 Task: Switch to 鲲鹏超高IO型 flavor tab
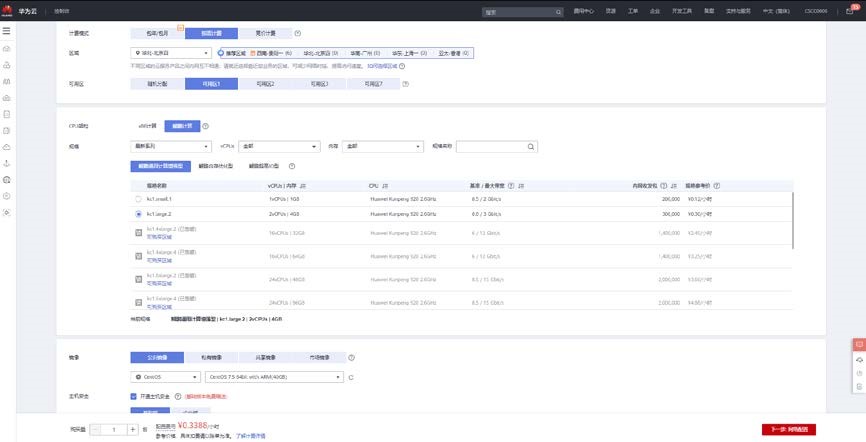[264, 166]
